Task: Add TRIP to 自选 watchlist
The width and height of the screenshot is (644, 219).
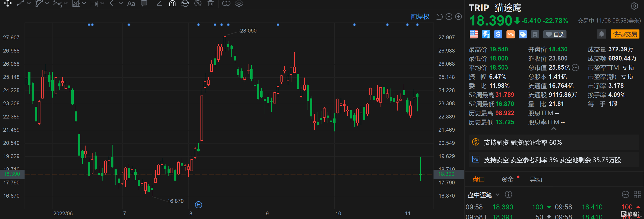Action: point(555,35)
